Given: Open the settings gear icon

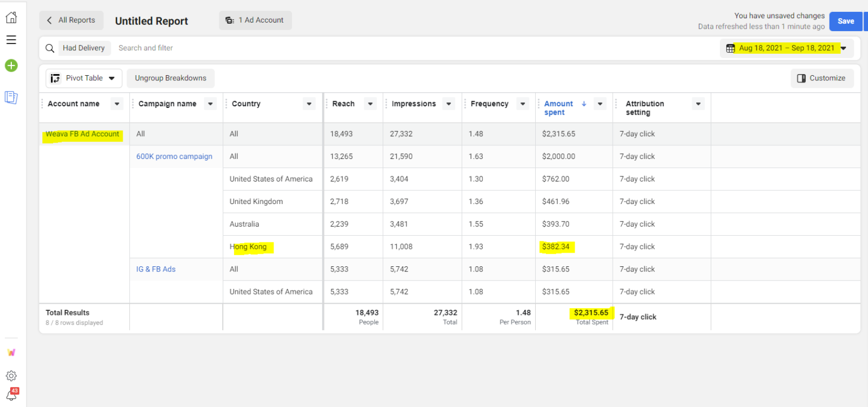Looking at the screenshot, I should 11,376.
